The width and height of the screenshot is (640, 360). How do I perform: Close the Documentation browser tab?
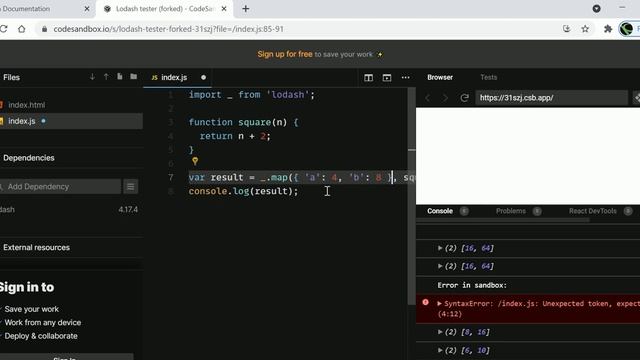[x=87, y=9]
